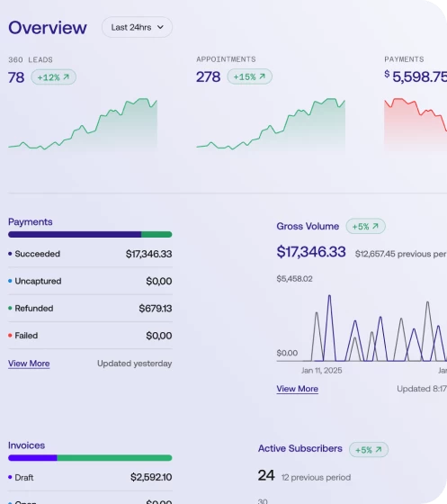Click the chevron arrow in Last 24hrs selector
Viewport: 447px width, 504px height.
click(160, 27)
